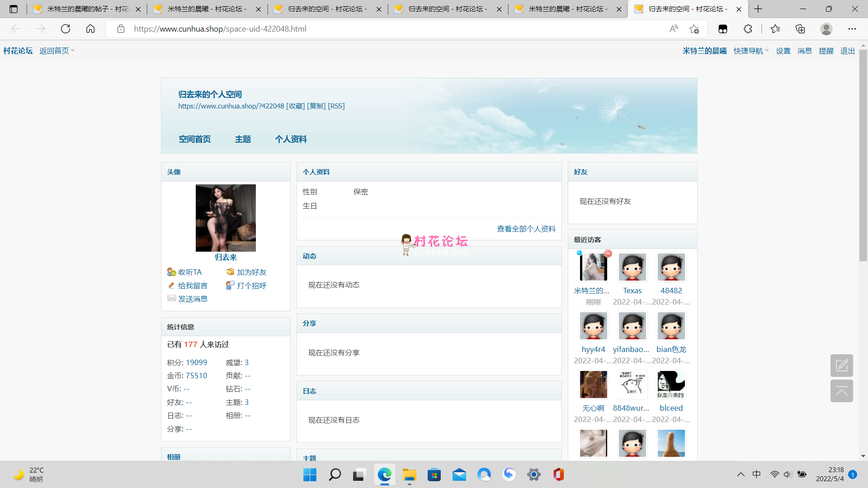Open the weather widget 22°C 晴朗
The image size is (868, 488).
[x=28, y=474]
